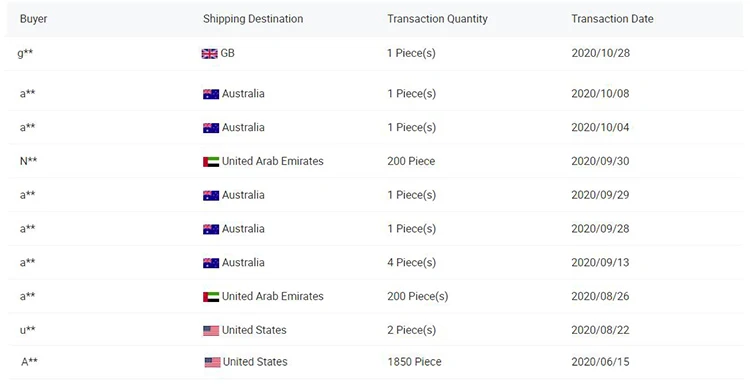This screenshot has height=385, width=750.
Task: Click the Australia flag in the 2020/09/13 row
Action: click(211, 263)
